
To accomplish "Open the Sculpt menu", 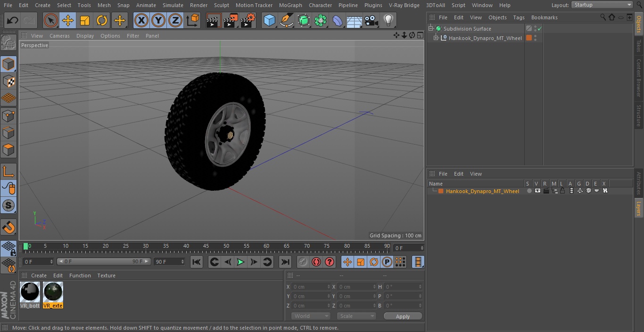I will [221, 5].
